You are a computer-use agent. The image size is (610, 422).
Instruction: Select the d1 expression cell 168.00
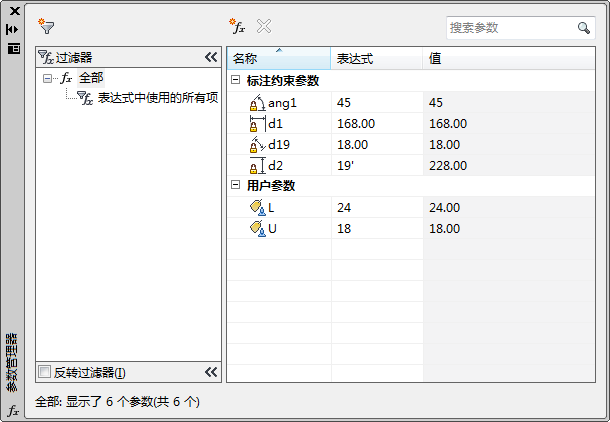tap(376, 123)
